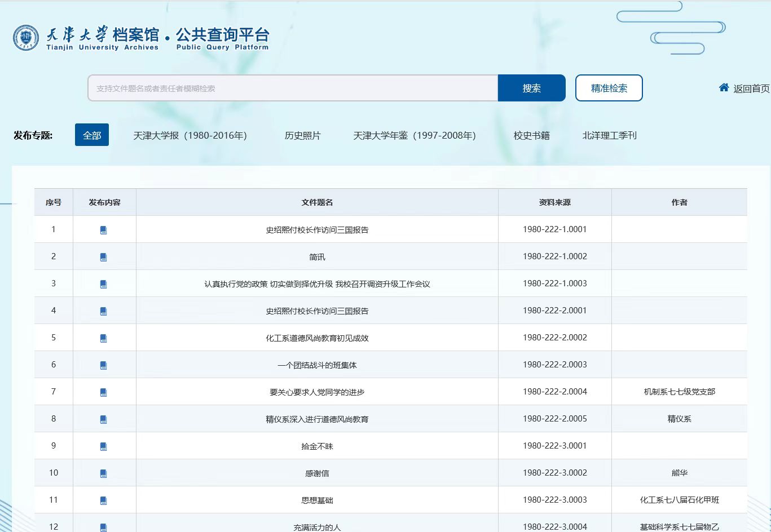Click source 1980-222-1.0002

[x=555, y=256]
